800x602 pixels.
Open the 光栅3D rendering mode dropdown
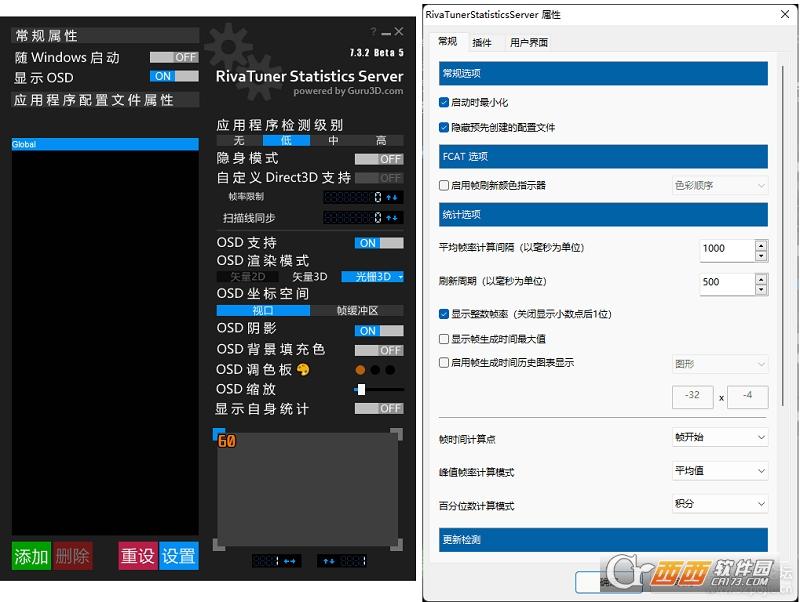pos(372,277)
